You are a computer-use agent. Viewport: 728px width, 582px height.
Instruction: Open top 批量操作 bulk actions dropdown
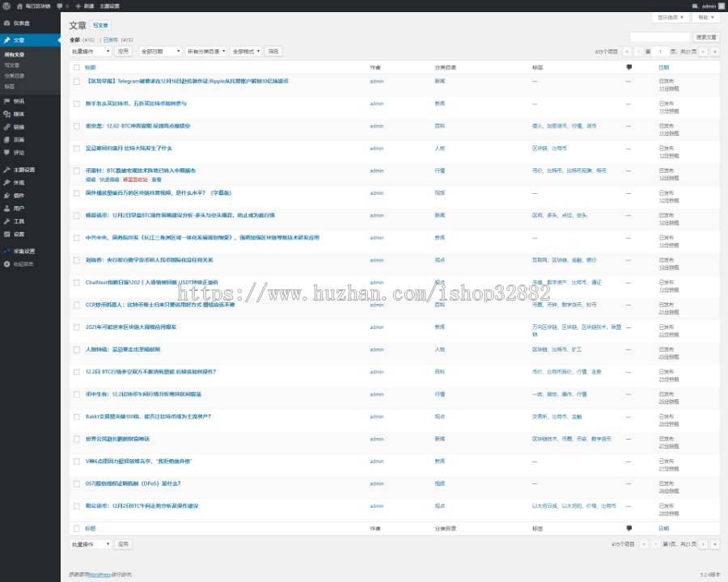tap(91, 52)
